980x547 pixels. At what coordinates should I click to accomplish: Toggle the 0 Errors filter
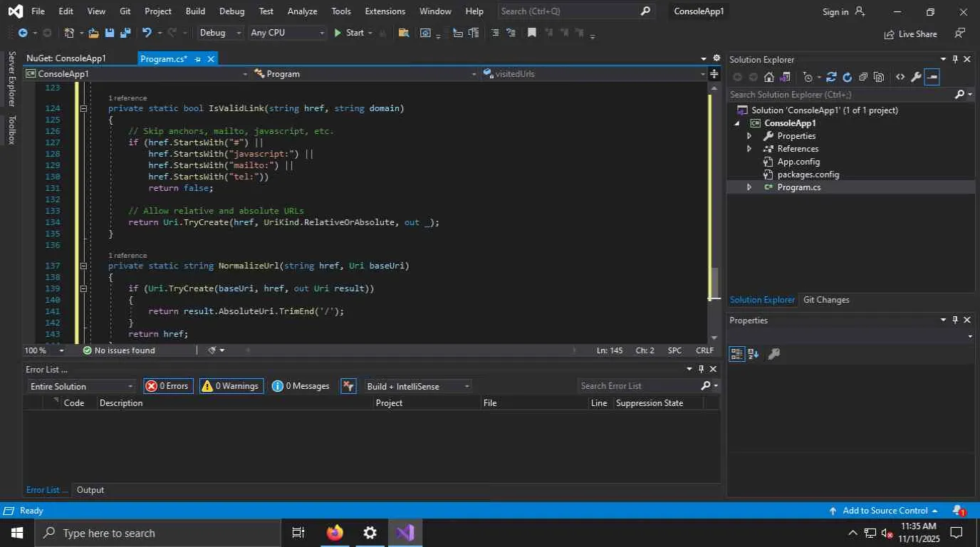[168, 386]
